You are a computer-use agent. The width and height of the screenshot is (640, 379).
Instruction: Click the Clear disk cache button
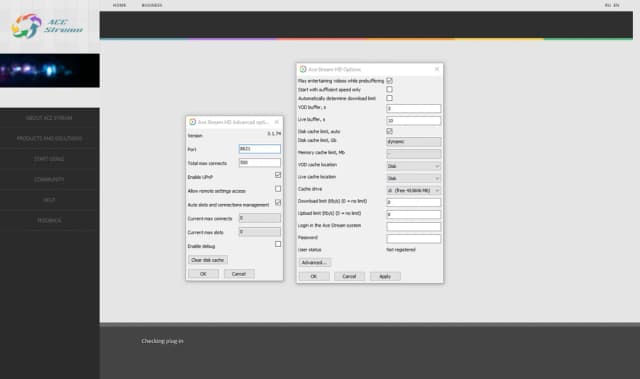coord(208,260)
